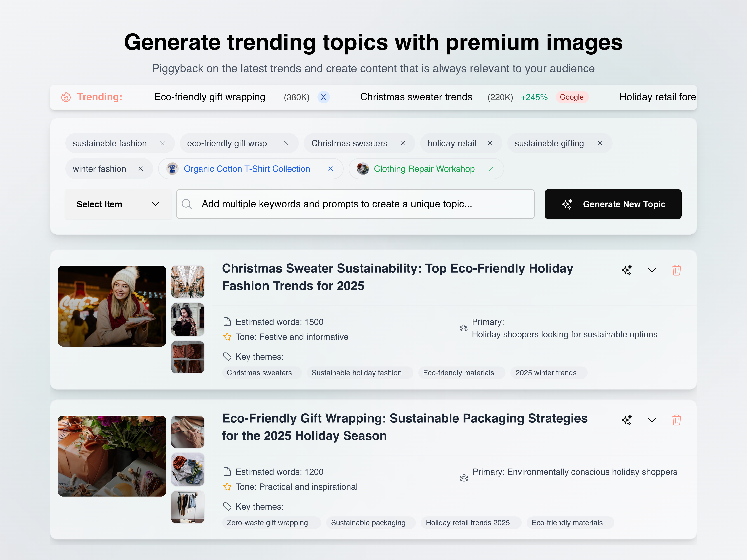This screenshot has height=560, width=747.
Task: Expand the Christmas Sweater Sustainability topic card
Action: 651,270
